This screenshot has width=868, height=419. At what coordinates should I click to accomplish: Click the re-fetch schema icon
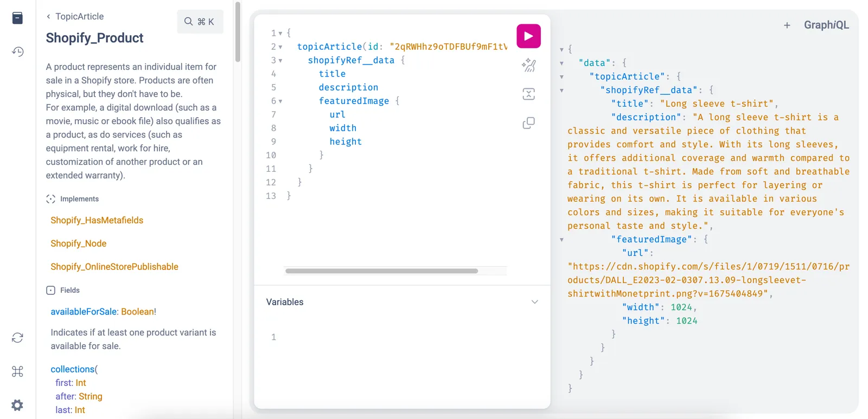[17, 338]
